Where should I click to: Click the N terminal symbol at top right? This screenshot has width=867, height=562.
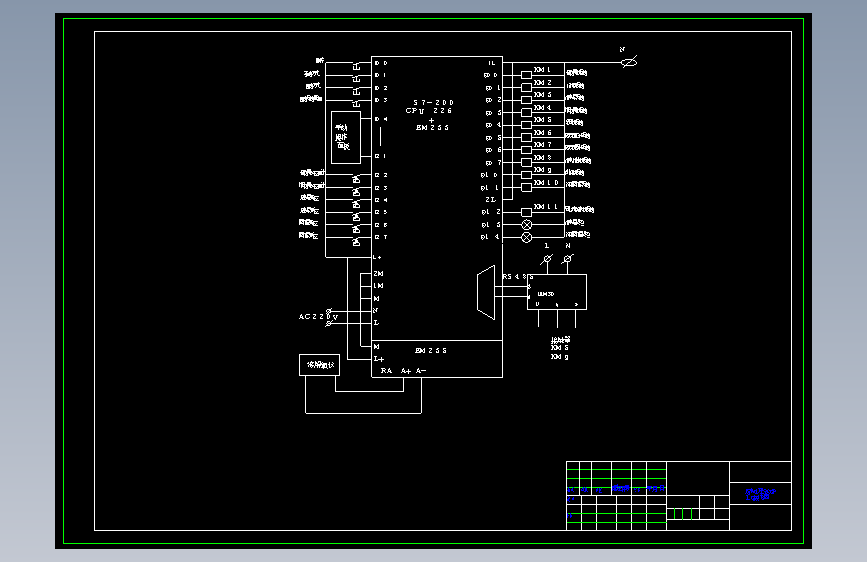[x=629, y=62]
